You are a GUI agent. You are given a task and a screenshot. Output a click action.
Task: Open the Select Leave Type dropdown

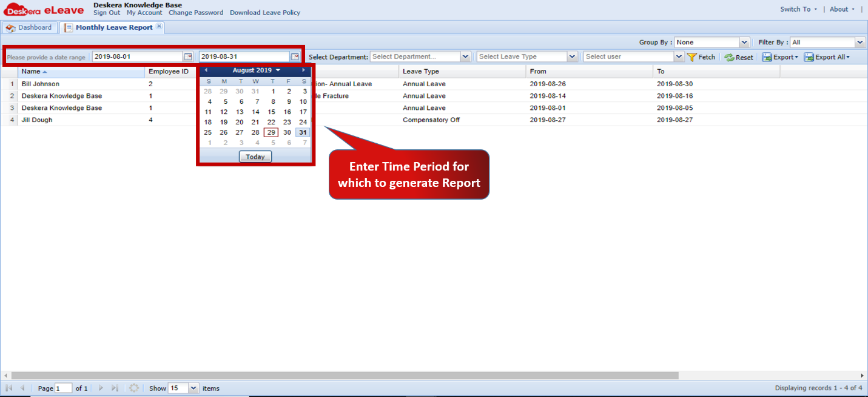pyautogui.click(x=571, y=56)
